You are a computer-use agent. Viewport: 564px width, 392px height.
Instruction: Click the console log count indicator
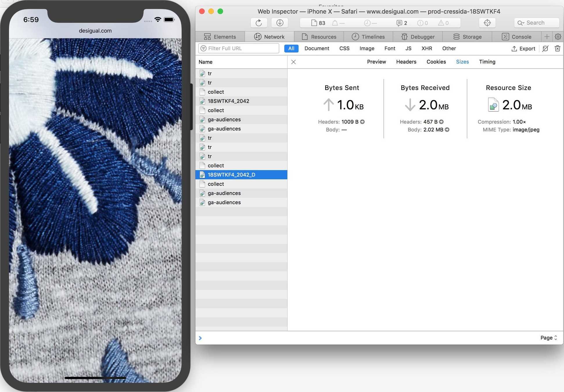402,23
